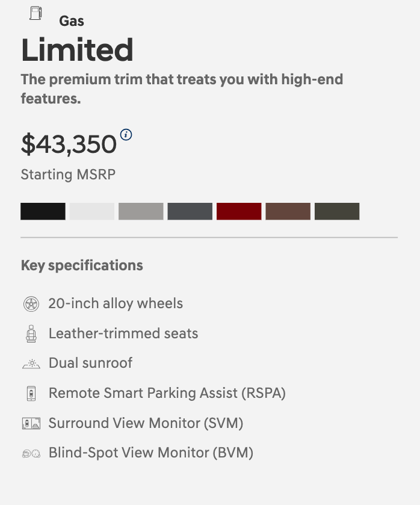
Task: Select the Remote Smart Parking Assist icon
Action: (31, 393)
